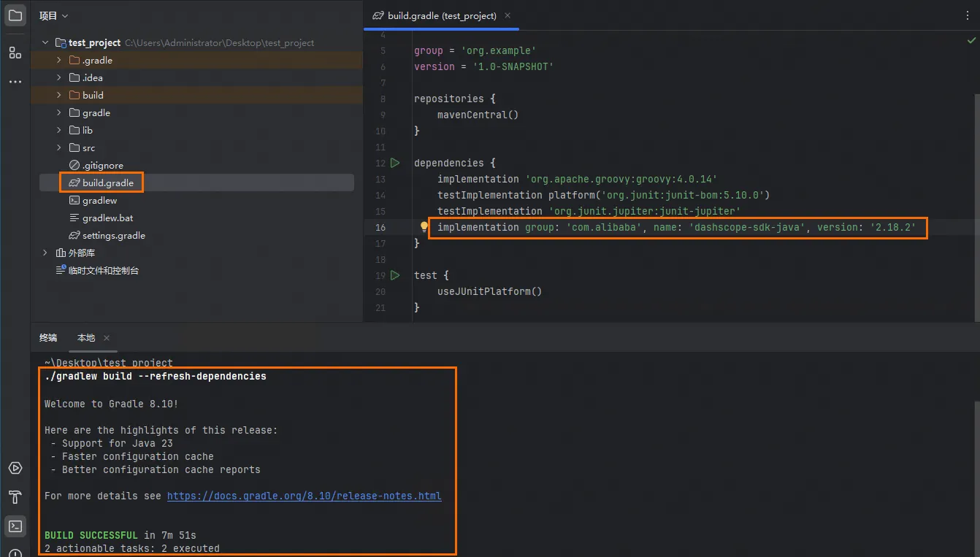
Task: Show more tool windows via ellipsis icon
Action: tap(15, 82)
